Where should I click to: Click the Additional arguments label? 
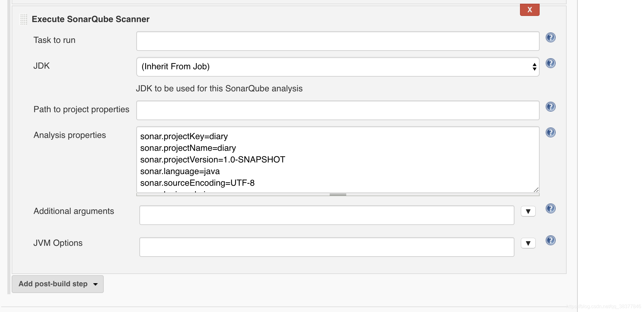pos(74,211)
